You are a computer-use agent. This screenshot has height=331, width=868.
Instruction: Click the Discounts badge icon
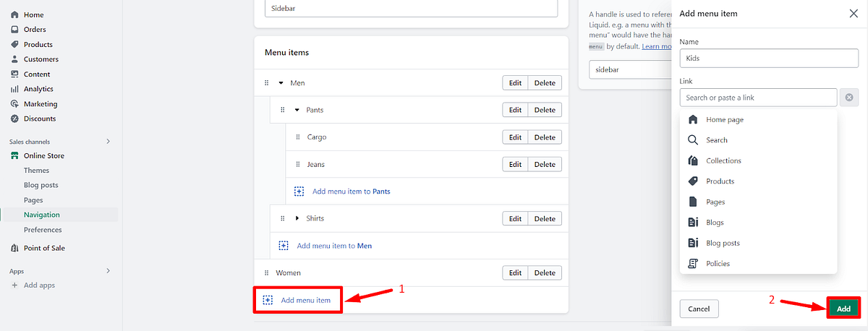click(x=14, y=119)
